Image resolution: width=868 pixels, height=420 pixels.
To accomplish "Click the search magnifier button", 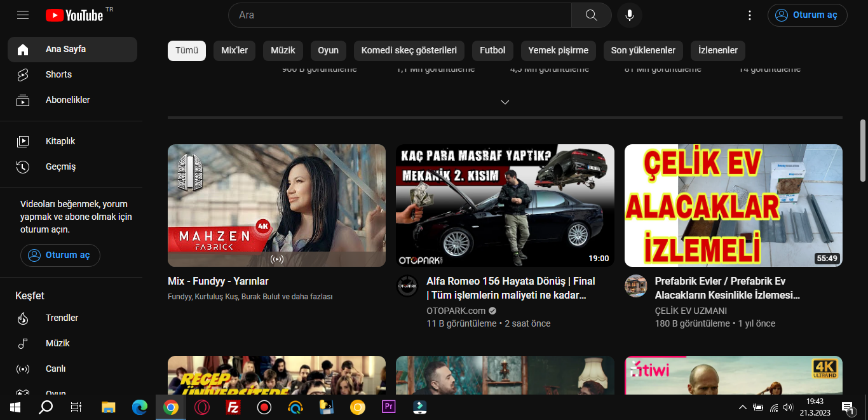I will click(x=592, y=15).
